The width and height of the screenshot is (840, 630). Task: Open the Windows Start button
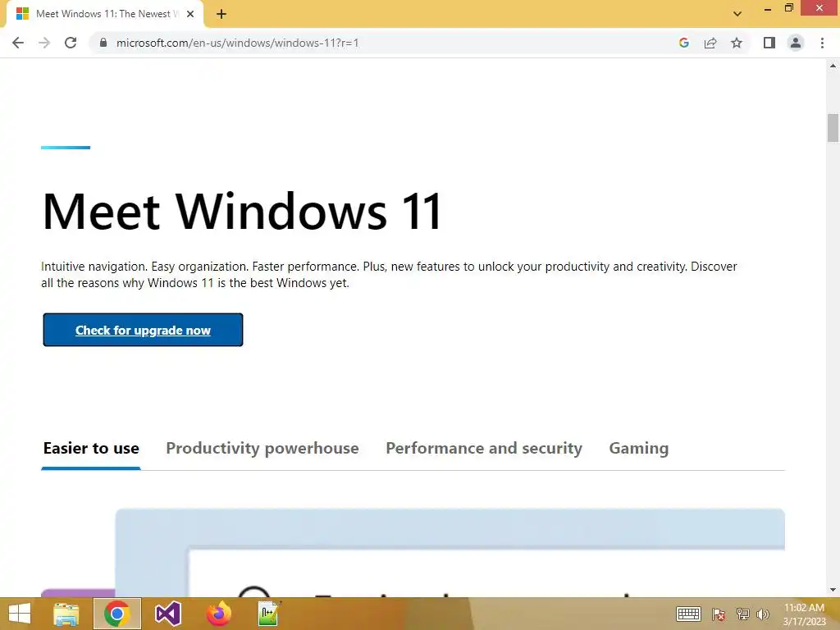[x=20, y=614]
